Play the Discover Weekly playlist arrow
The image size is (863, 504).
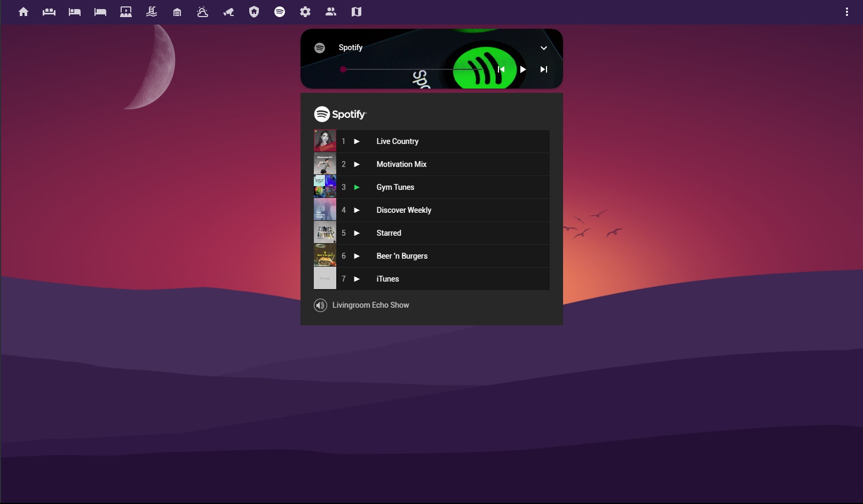point(357,210)
